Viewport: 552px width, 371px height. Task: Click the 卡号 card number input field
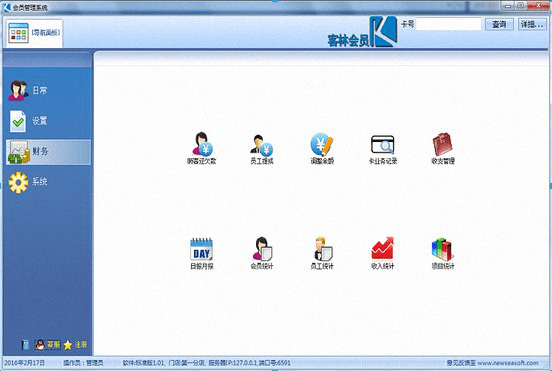(x=448, y=24)
